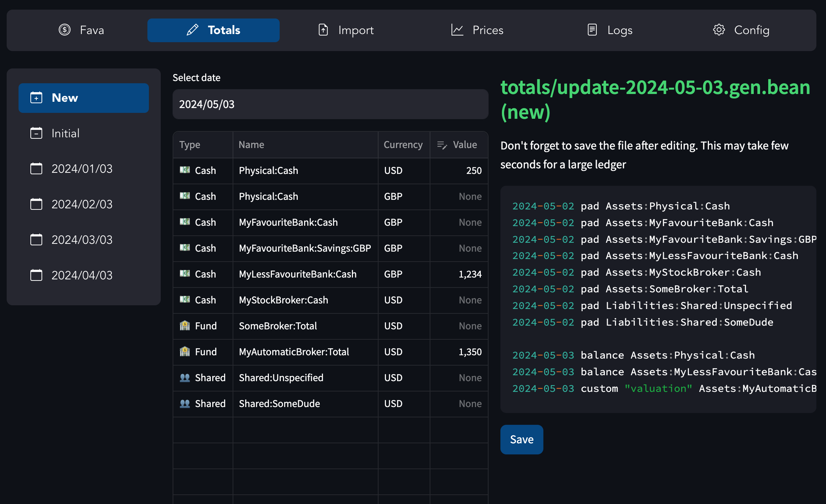The image size is (826, 504).
Task: Click the Logs document icon
Action: coord(592,30)
